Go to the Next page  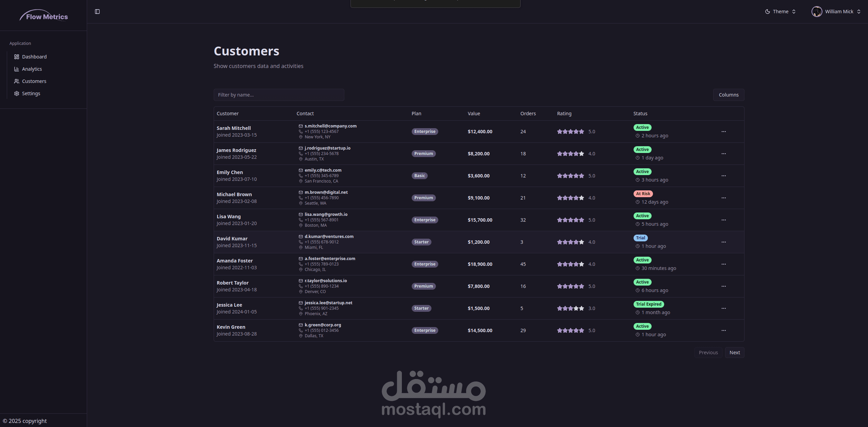(734, 353)
